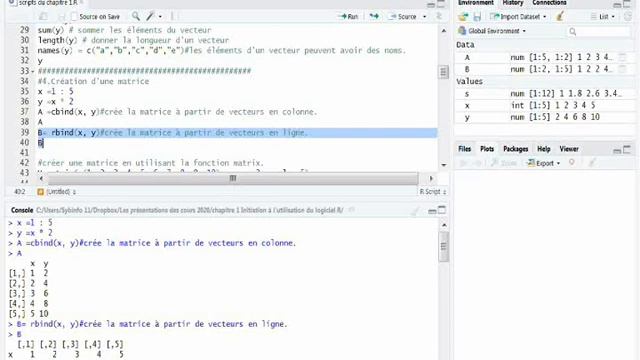Image resolution: width=640 pixels, height=360 pixels.
Task: Open the Export plots dropdown
Action: tap(544, 163)
